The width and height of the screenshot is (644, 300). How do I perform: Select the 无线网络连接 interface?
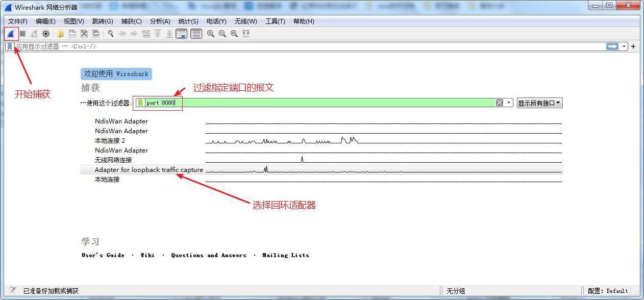321,160
